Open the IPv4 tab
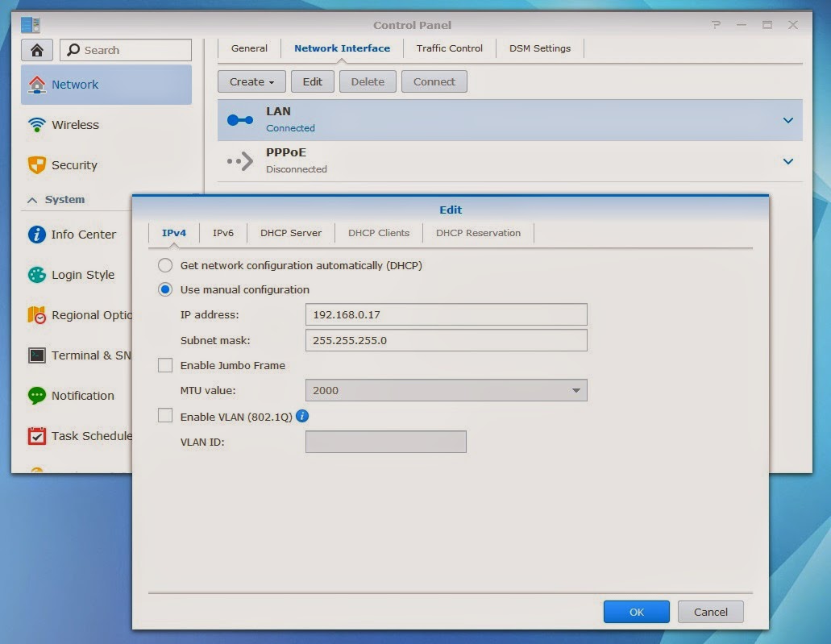Screen dimensions: 831x644 click(174, 233)
